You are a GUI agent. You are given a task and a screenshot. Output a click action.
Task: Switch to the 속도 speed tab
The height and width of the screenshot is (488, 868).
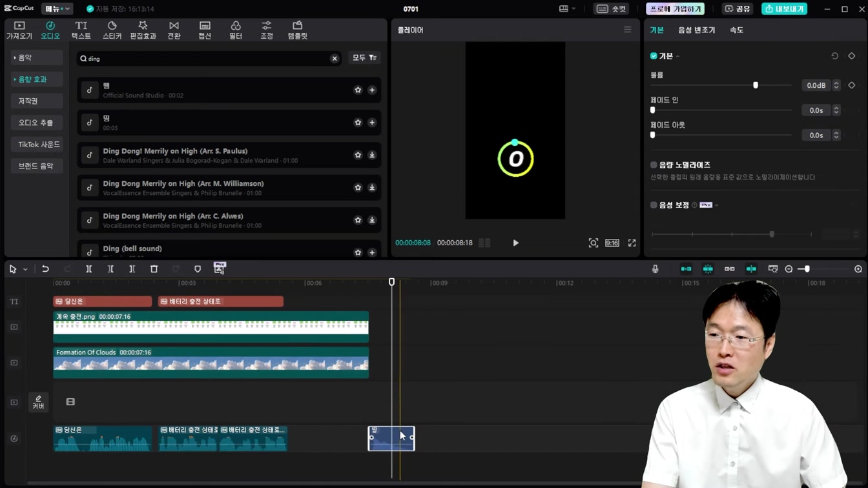coord(736,30)
